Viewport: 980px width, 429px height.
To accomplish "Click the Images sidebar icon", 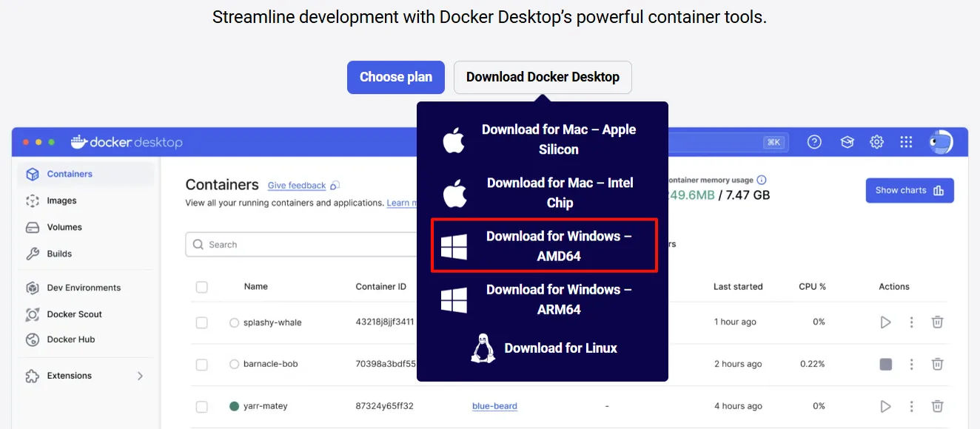I will [x=32, y=200].
